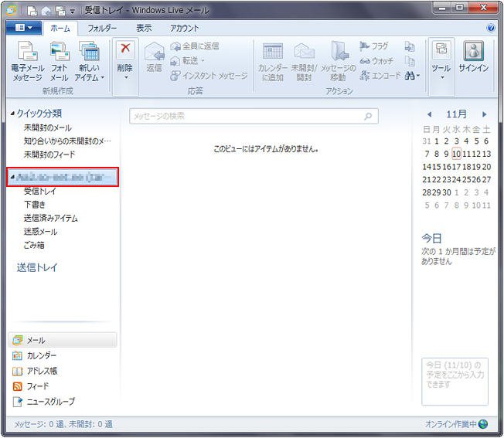Collapse the blurred account folder tree
504x438 pixels.
pyautogui.click(x=12, y=177)
